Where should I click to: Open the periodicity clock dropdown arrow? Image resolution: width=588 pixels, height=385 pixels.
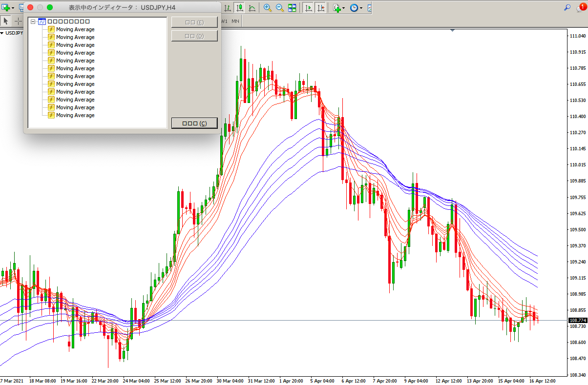(360, 8)
